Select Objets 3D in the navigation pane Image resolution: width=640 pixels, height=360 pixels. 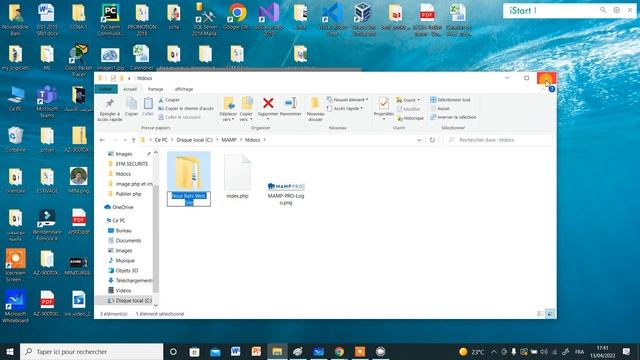pos(127,271)
